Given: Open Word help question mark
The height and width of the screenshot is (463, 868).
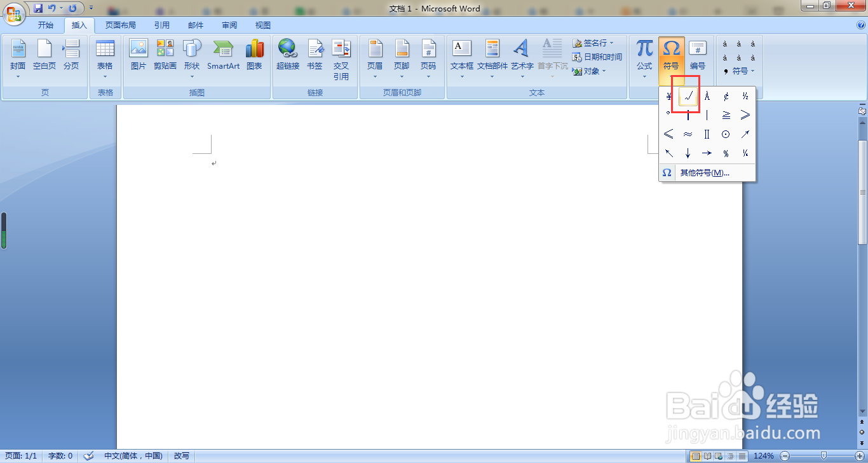Looking at the screenshot, I should tap(861, 25).
